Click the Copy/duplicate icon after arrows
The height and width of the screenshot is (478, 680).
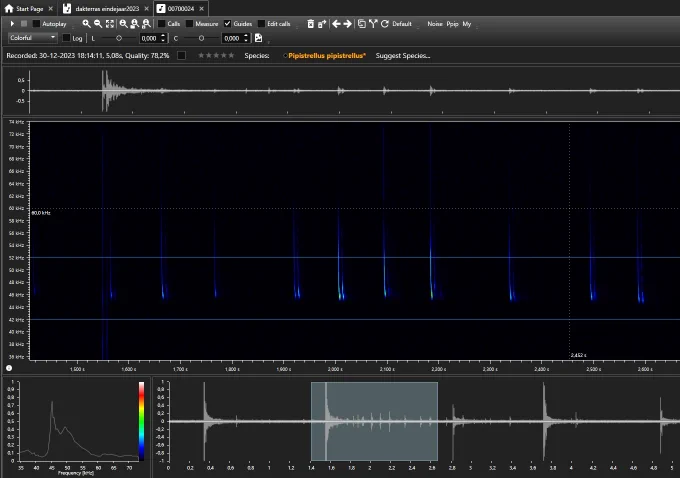pos(362,23)
